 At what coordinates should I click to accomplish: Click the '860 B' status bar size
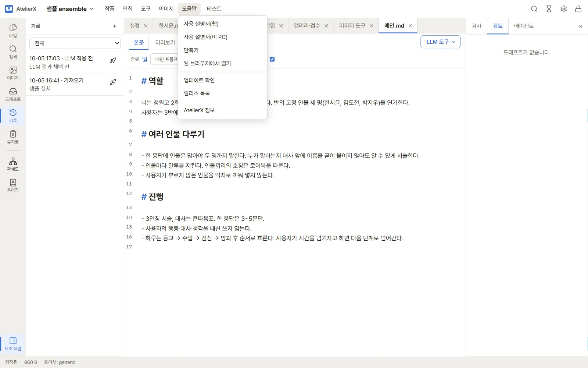pos(31,362)
